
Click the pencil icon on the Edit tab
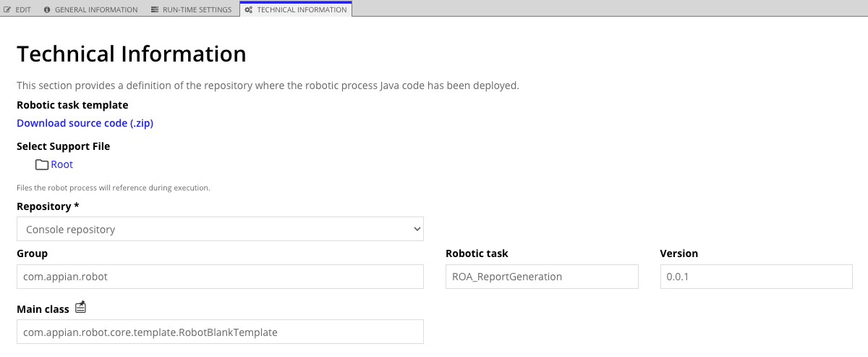(7, 10)
